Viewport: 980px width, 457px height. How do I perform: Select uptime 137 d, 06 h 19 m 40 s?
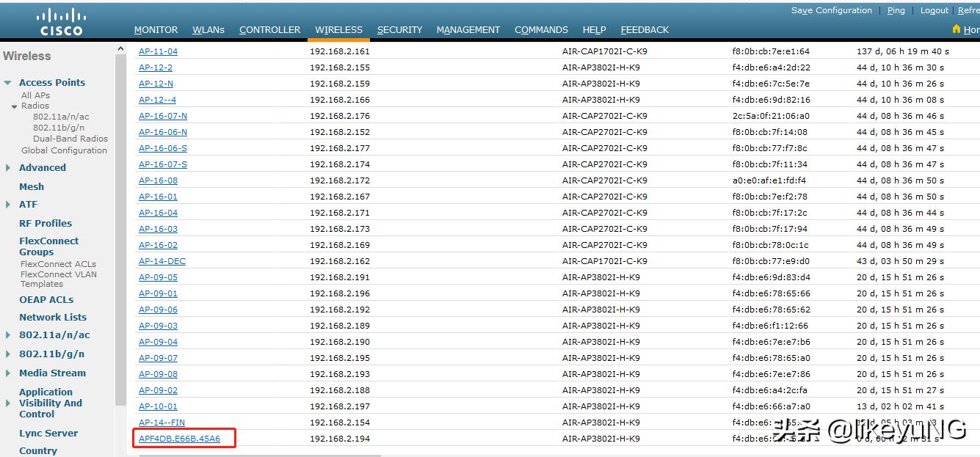coord(903,51)
